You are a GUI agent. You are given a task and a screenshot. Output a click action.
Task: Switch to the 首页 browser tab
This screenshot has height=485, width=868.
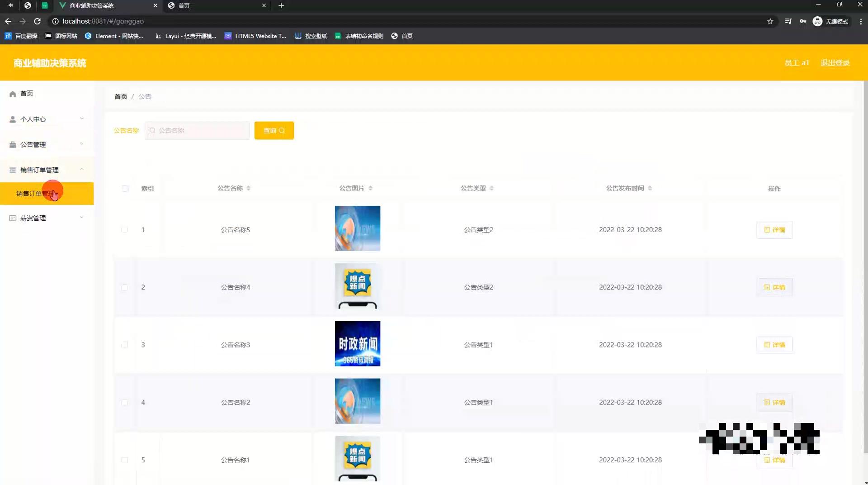[216, 5]
